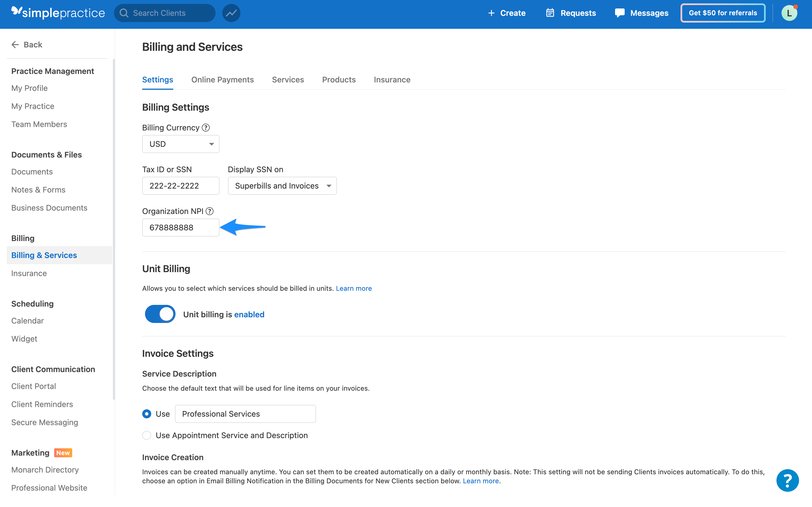Click the Tax ID or SSN field
This screenshot has width=812, height=507.
(x=181, y=185)
